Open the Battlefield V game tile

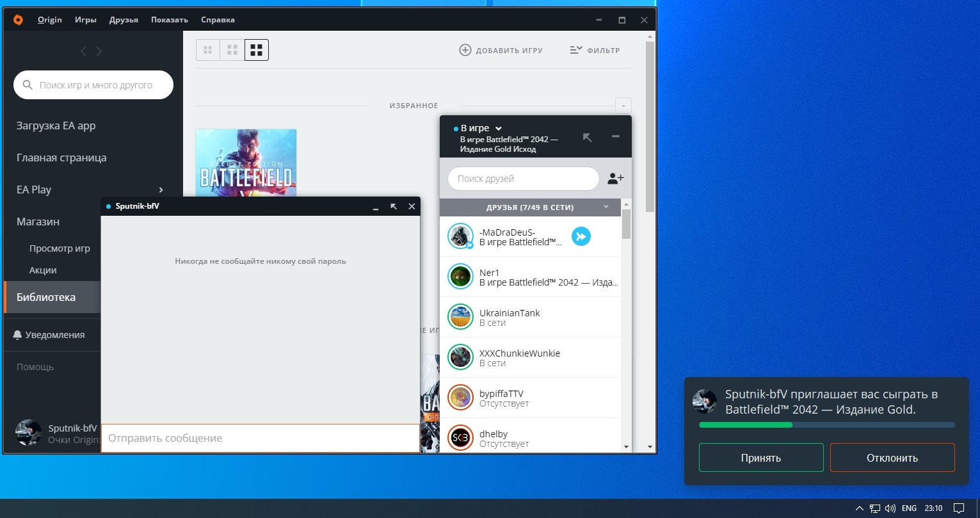click(x=246, y=163)
